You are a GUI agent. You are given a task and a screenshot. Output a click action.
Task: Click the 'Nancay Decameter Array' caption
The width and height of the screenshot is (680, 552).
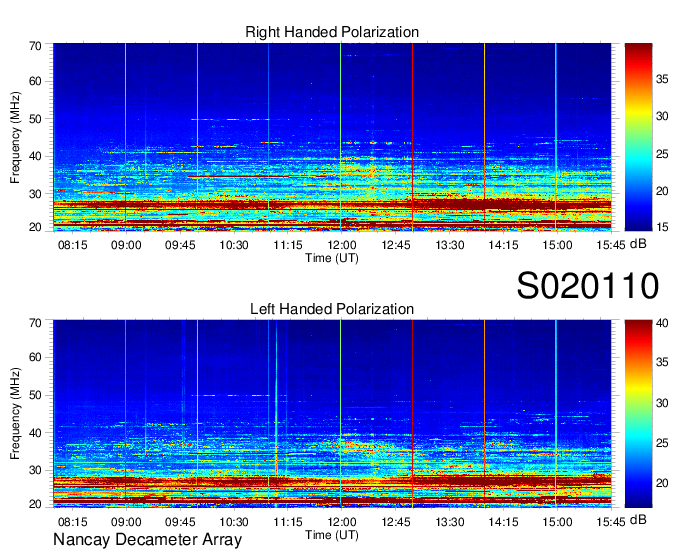coord(147,539)
